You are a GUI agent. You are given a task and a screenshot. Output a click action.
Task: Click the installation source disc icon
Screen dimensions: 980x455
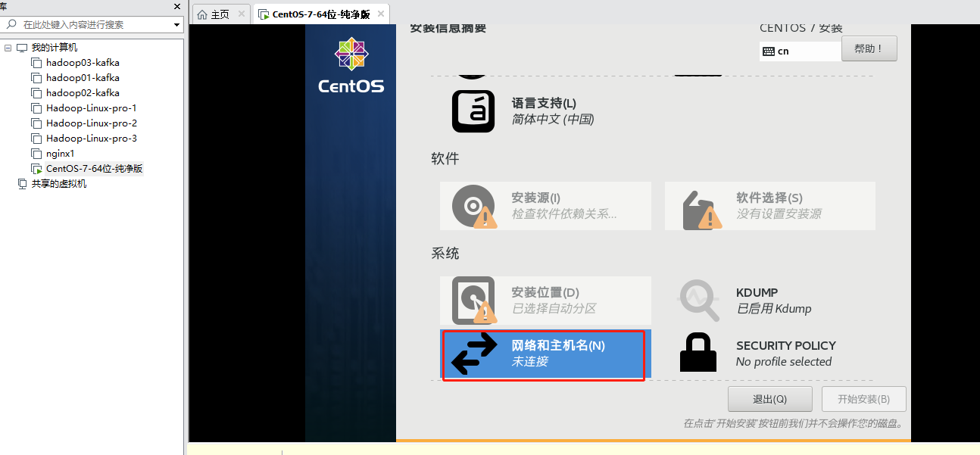[x=474, y=206]
